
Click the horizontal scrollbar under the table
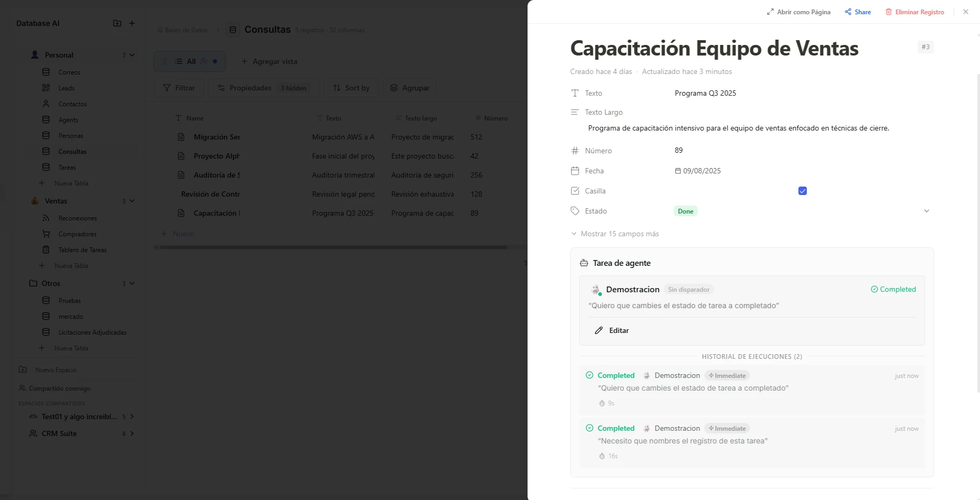(x=333, y=247)
